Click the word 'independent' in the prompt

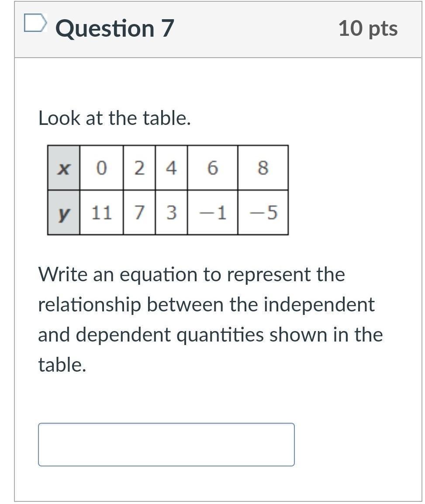coord(319,304)
